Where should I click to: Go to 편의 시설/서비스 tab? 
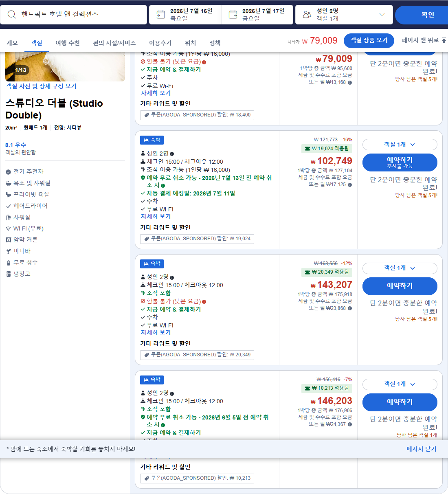coord(114,43)
